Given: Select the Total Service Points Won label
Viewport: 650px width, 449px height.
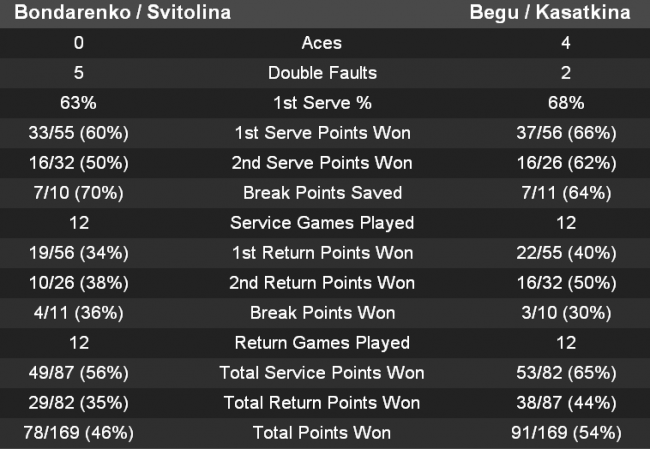Looking at the screenshot, I should click(x=321, y=373).
